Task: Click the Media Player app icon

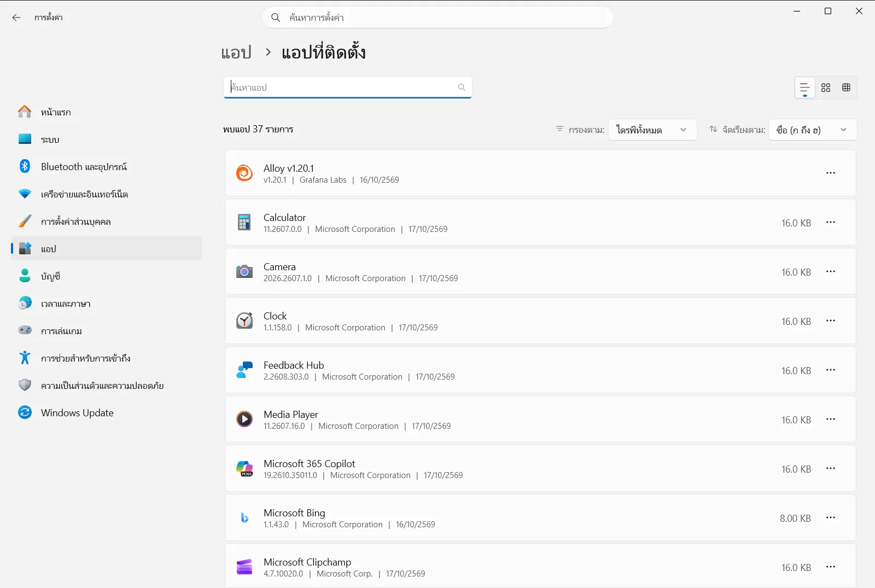Action: 244,419
